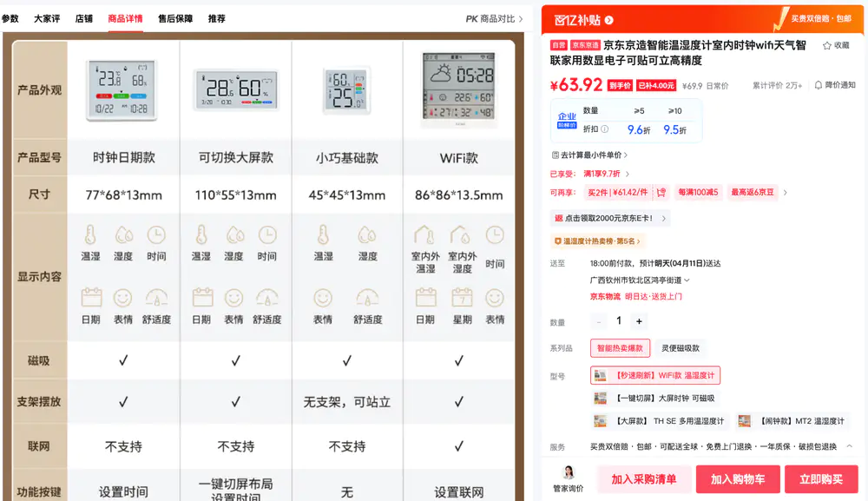Switch to the 参数 tab
The image size is (868, 501).
pos(10,19)
